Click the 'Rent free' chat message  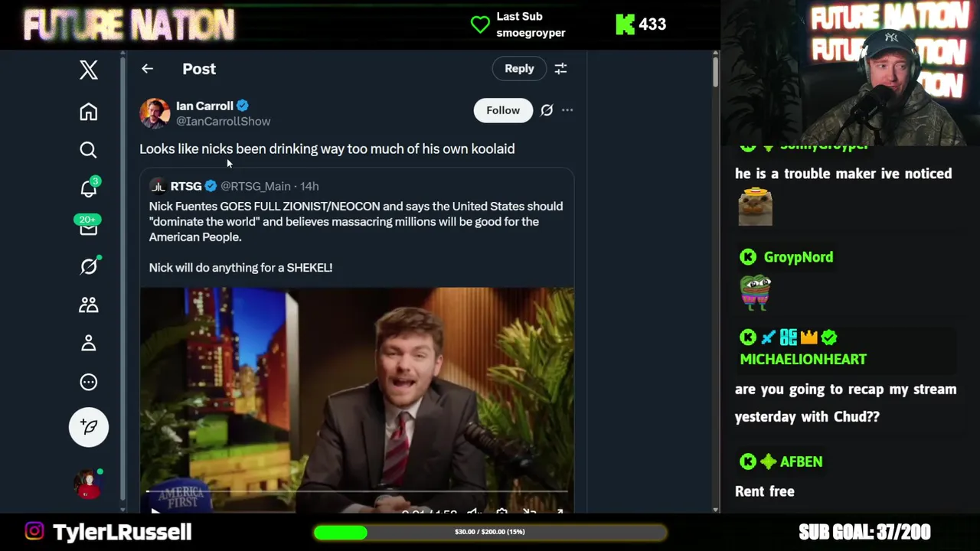765,491
